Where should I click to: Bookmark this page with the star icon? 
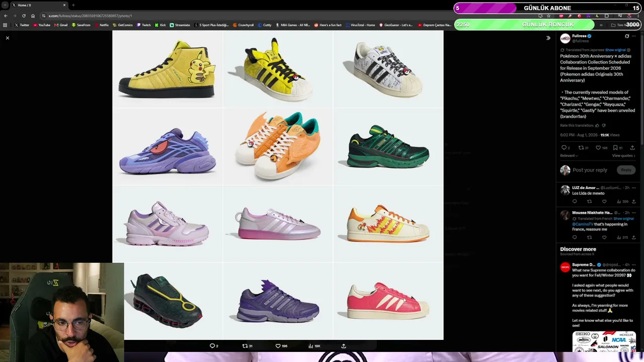(549, 16)
